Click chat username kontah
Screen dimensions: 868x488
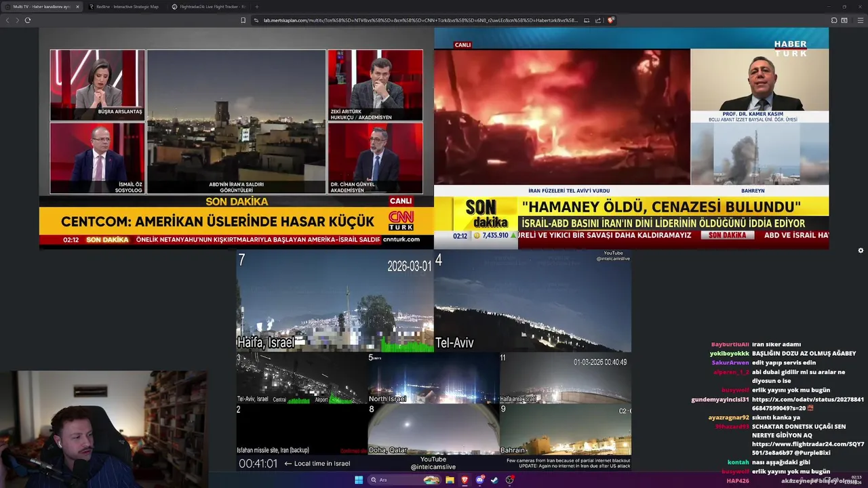(x=738, y=462)
